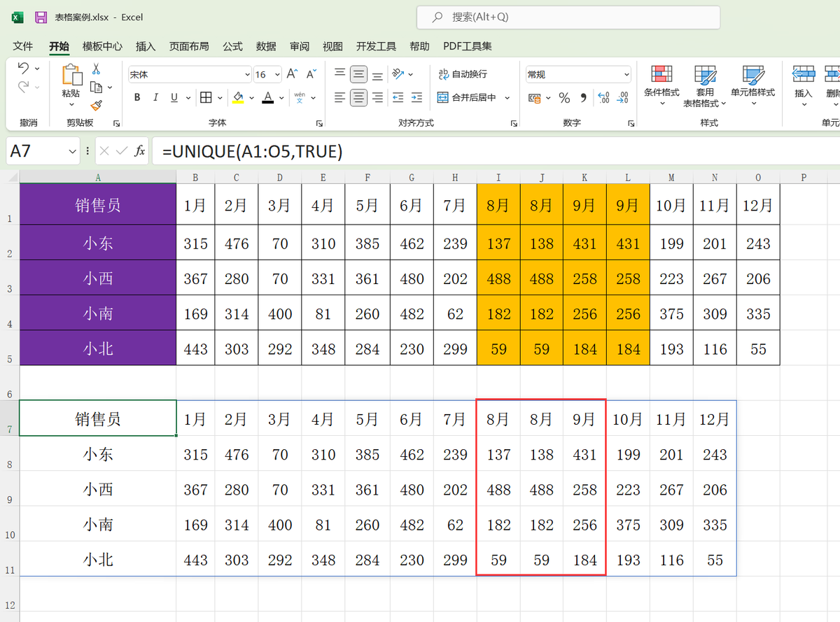
Task: Switch to the 公式 Formulas tab
Action: 232,46
